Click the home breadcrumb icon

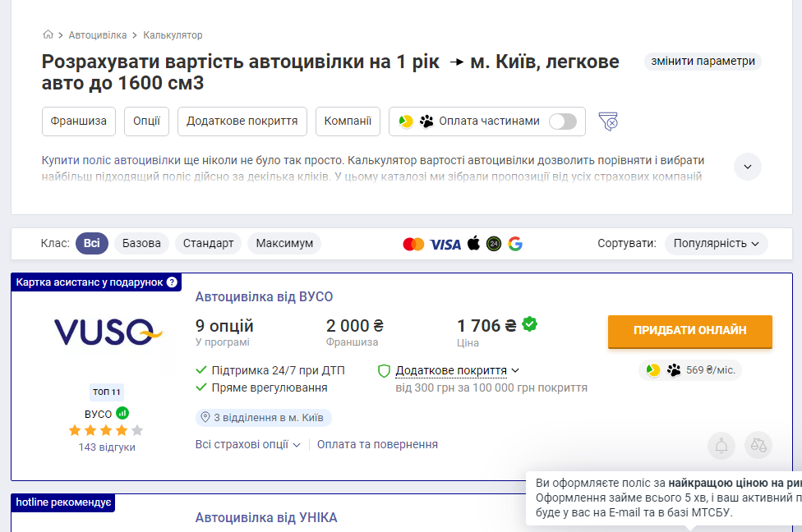coord(48,35)
